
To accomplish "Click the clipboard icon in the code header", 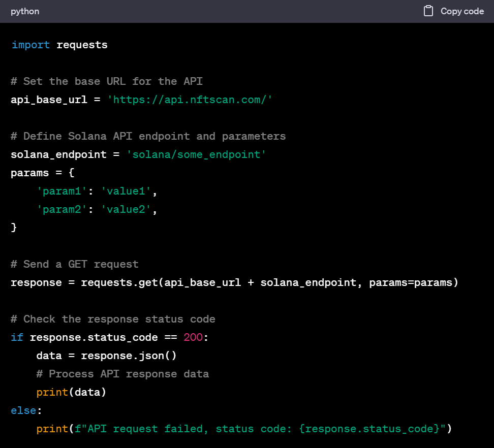I will (428, 11).
